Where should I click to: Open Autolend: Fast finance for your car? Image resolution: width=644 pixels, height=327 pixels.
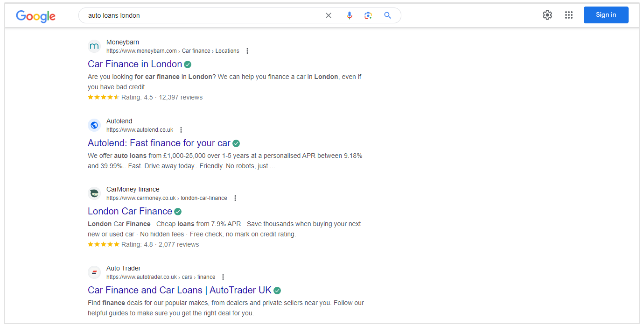point(159,143)
